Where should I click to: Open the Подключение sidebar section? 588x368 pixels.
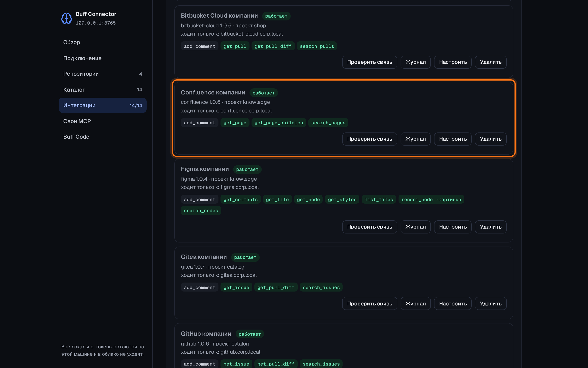102,58
